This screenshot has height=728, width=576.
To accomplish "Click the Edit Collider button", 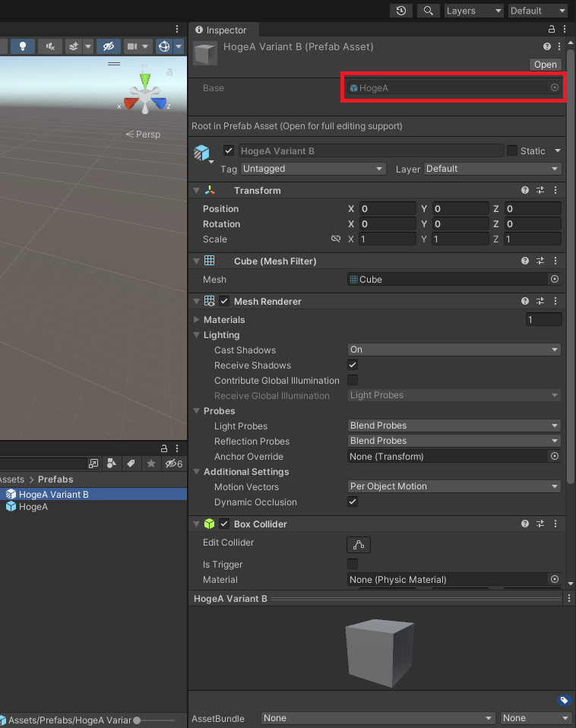I will pyautogui.click(x=359, y=545).
